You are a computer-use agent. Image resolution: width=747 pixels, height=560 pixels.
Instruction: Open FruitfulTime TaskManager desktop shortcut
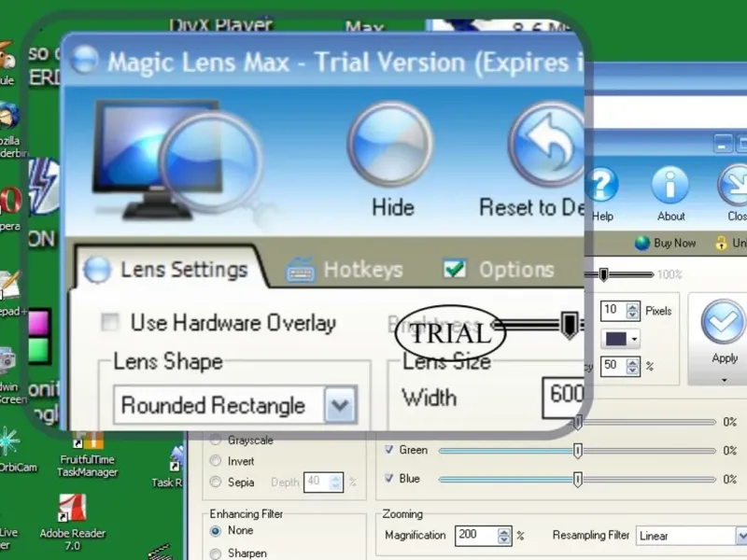pyautogui.click(x=87, y=455)
